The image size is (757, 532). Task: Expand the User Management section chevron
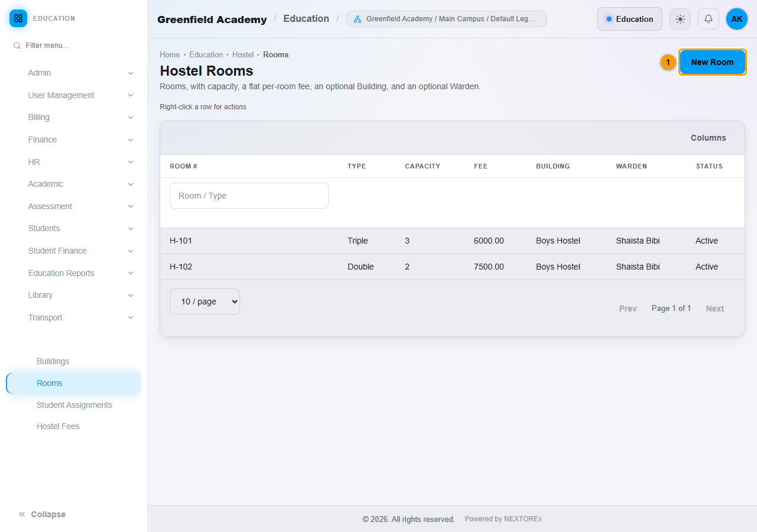[131, 95]
